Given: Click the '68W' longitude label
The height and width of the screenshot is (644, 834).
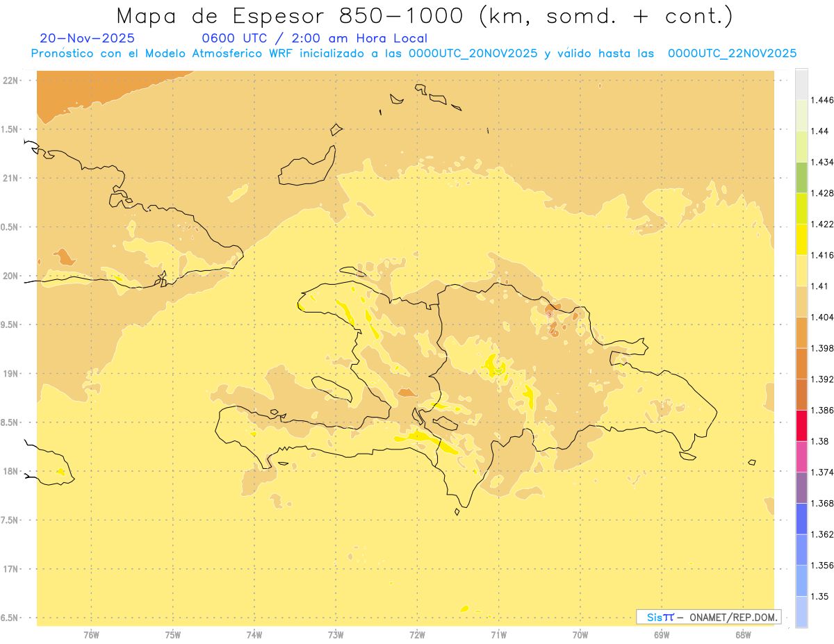Looking at the screenshot, I should point(743,634).
